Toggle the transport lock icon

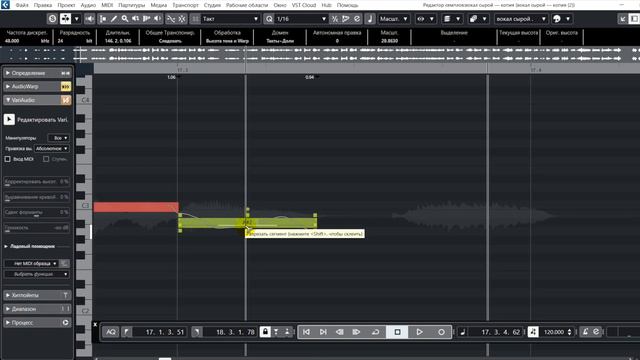point(265,332)
